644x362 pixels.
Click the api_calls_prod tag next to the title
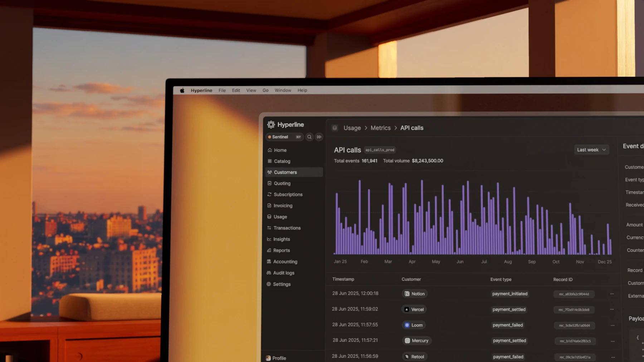pos(380,150)
